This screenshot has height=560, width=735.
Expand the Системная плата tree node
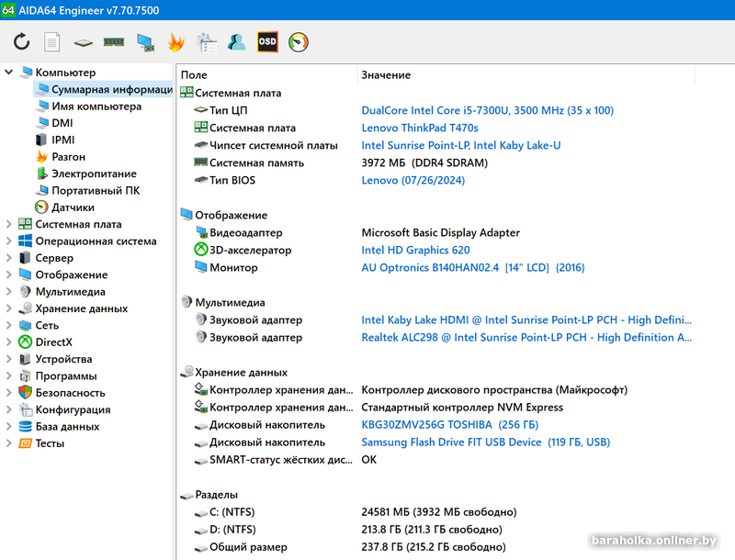click(x=8, y=224)
